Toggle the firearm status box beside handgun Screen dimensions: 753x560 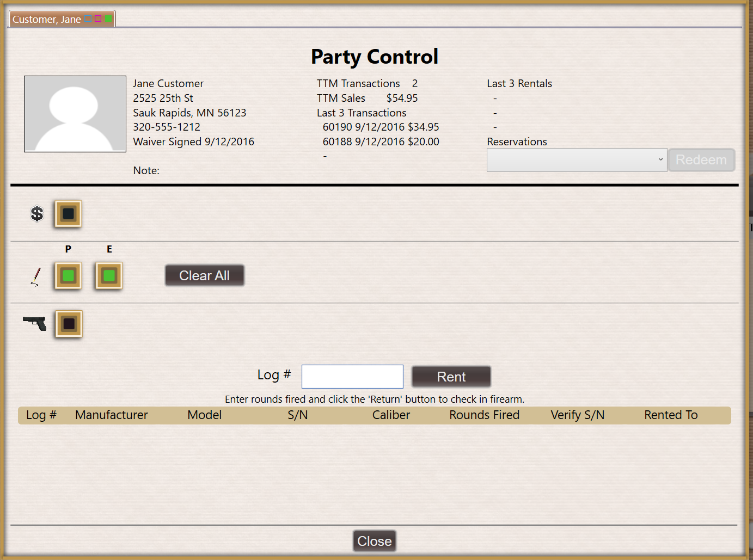[69, 324]
